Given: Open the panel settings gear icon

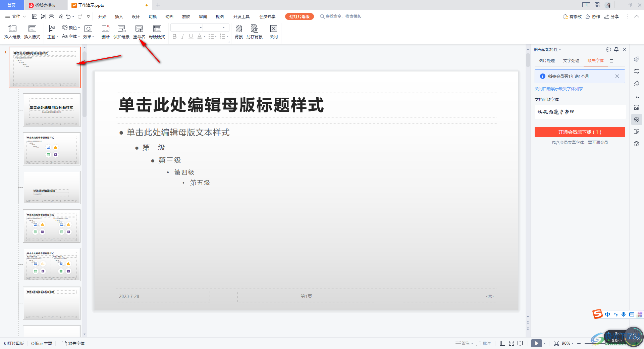Looking at the screenshot, I should 608,49.
